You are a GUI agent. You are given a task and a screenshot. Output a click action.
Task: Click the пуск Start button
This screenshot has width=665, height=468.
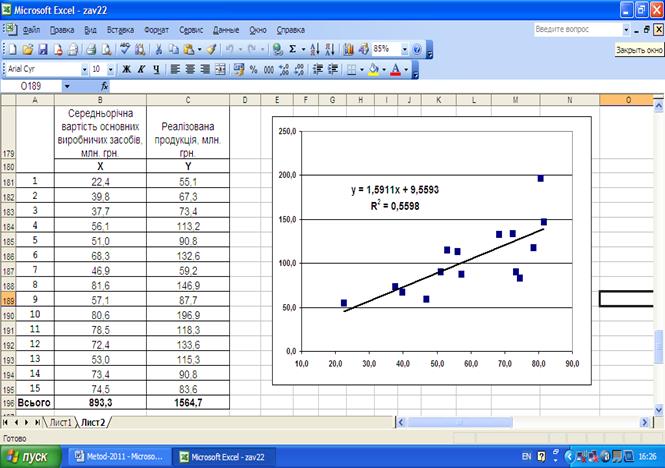point(30,457)
